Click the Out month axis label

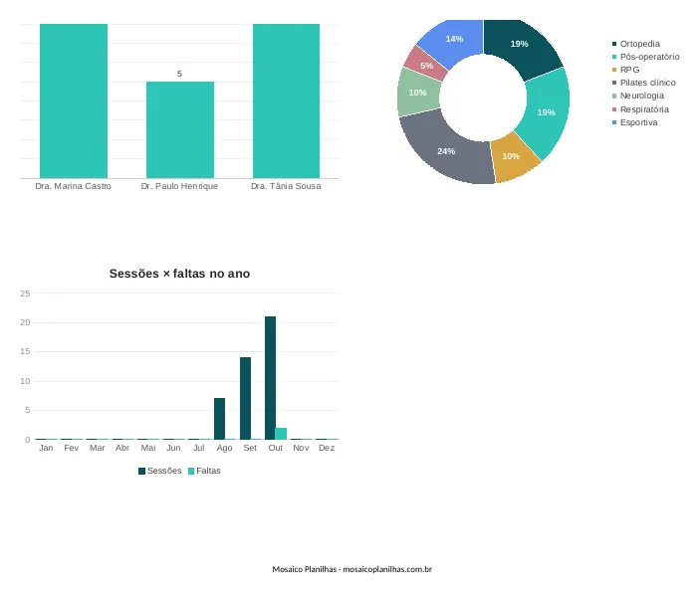click(x=276, y=448)
